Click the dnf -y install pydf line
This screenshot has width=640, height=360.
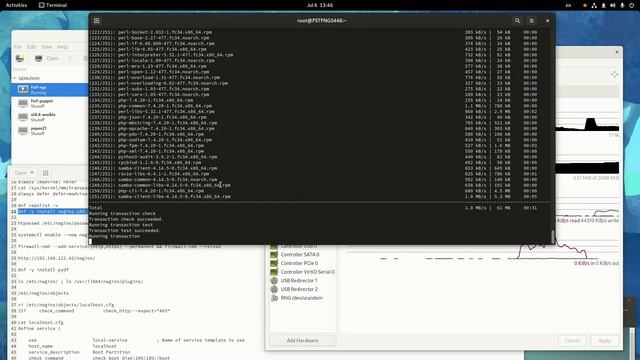pos(43,270)
